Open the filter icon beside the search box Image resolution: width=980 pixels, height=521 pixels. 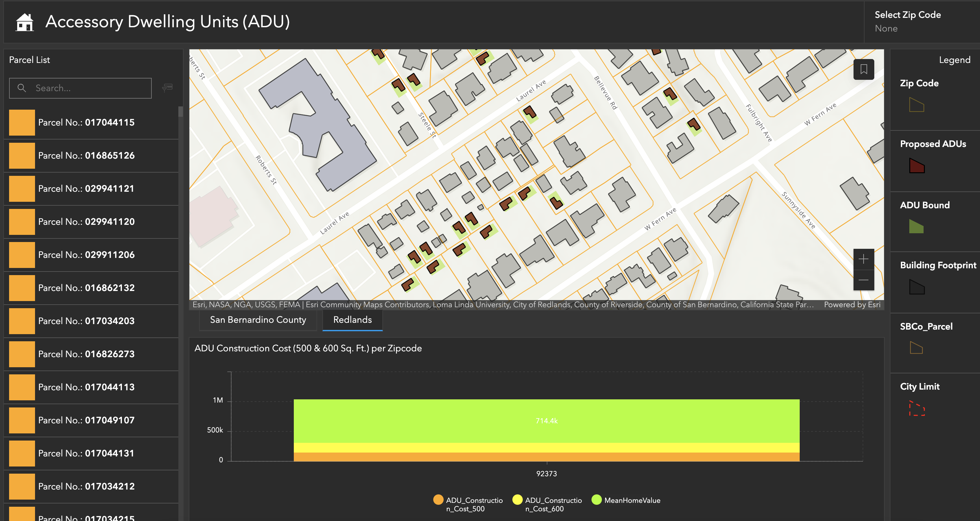click(167, 88)
